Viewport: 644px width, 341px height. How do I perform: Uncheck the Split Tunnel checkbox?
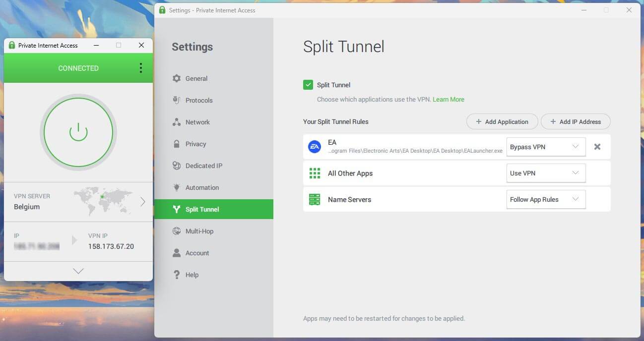(308, 85)
